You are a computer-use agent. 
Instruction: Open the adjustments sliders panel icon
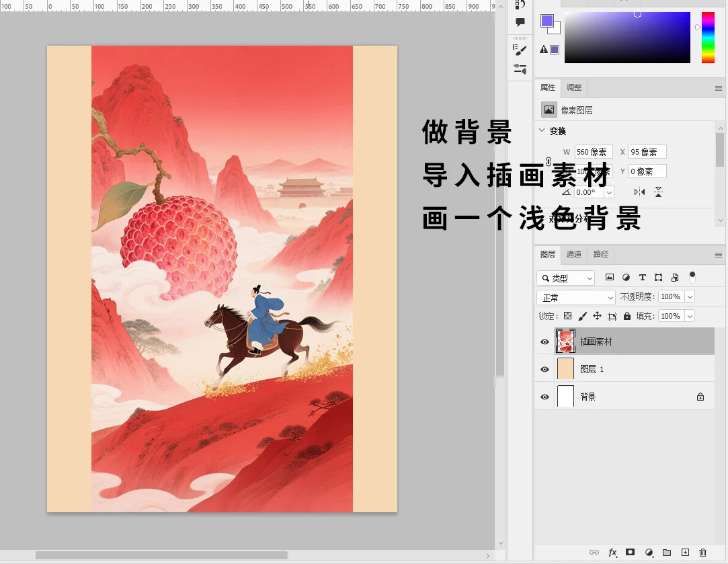click(520, 69)
